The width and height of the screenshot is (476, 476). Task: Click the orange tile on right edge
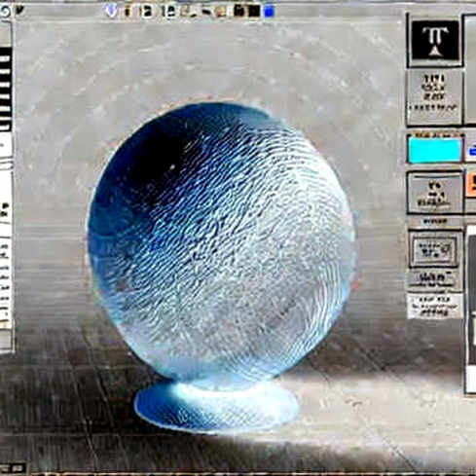[471, 185]
